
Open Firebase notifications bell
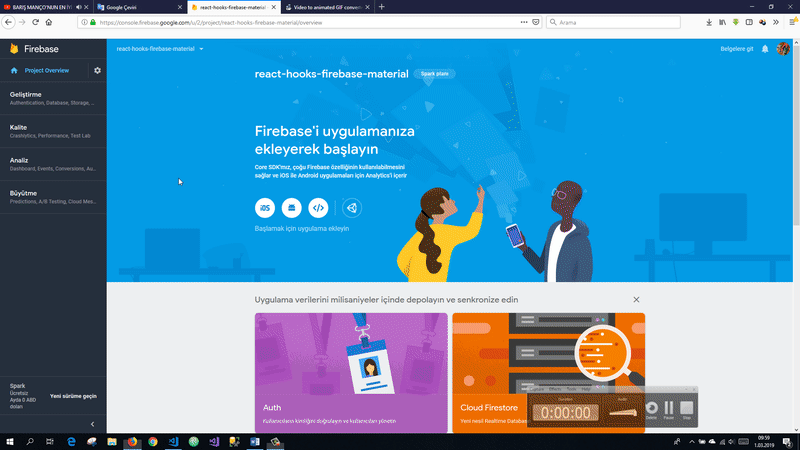point(765,49)
